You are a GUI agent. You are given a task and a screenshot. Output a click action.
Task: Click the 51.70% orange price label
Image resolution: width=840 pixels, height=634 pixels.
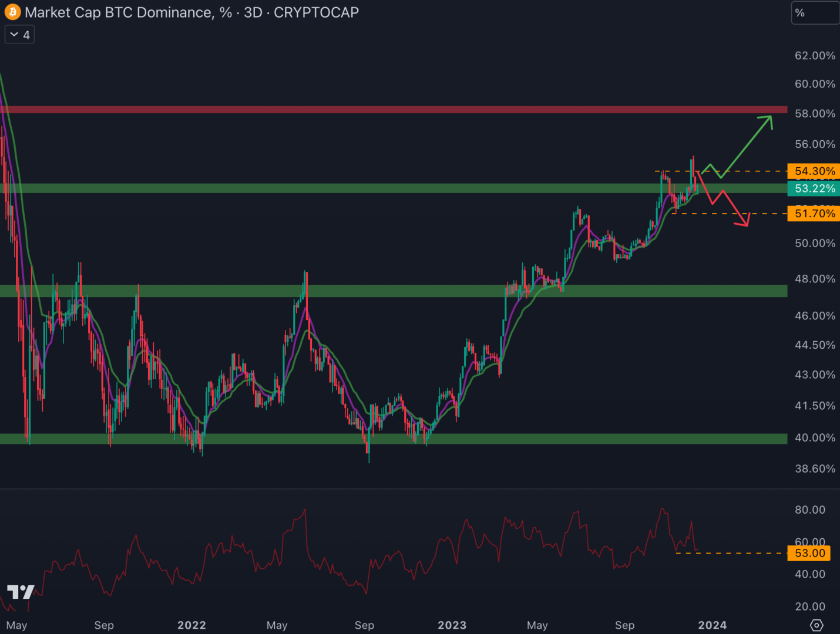(x=814, y=214)
